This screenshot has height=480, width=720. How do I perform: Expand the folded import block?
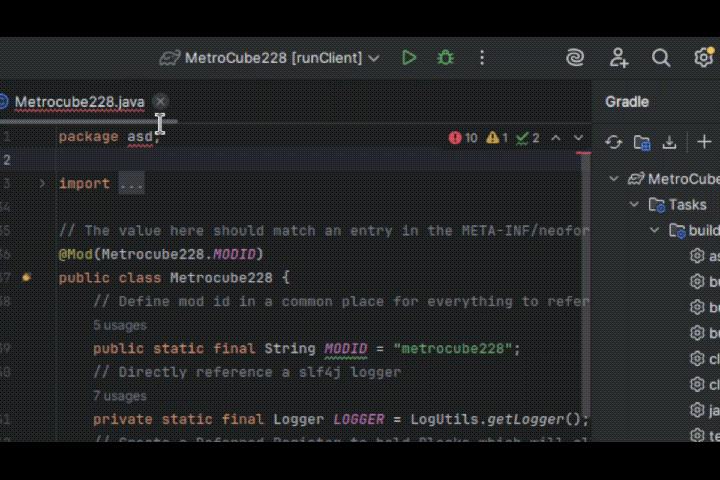(42, 184)
